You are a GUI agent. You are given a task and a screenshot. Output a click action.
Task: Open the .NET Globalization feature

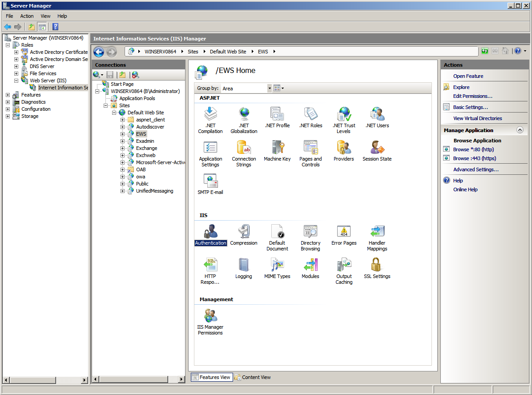pos(244,120)
